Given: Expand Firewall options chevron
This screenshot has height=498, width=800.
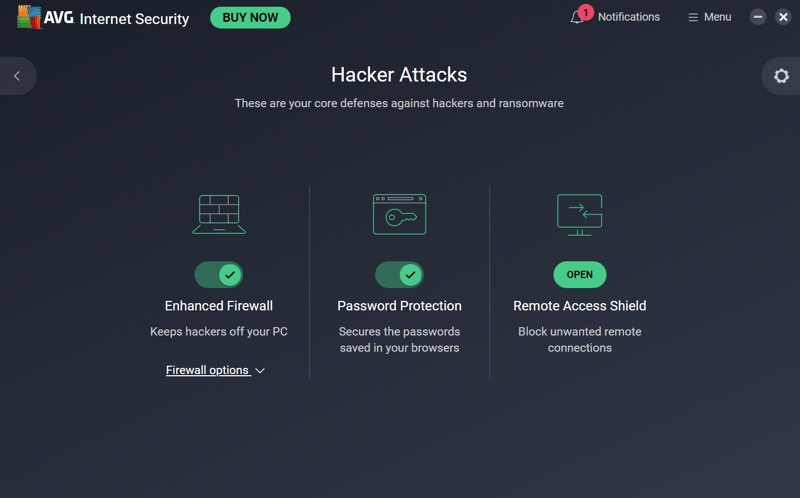Looking at the screenshot, I should tap(260, 370).
